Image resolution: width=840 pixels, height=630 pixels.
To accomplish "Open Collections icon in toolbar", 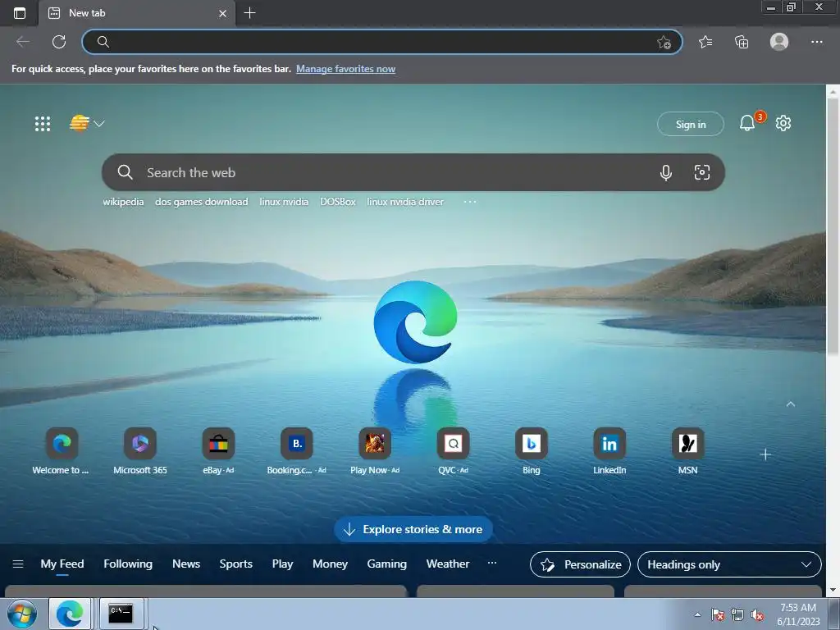I will (742, 42).
